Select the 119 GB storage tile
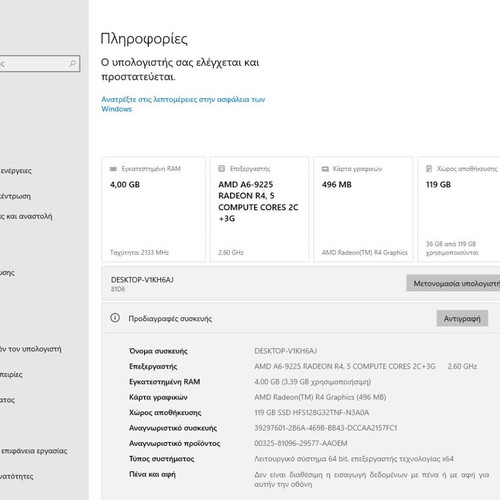The width and height of the screenshot is (500, 500). tap(459, 209)
